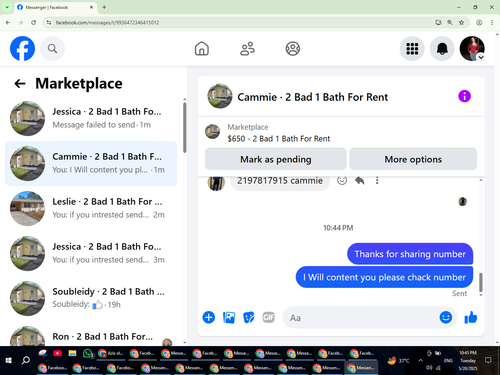Viewport: 500px width, 375px height.
Task: Open the emoji picker in message box
Action: tap(446, 317)
